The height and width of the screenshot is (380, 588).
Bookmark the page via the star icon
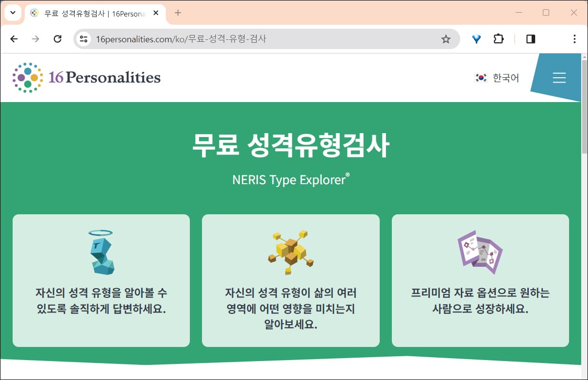point(445,39)
